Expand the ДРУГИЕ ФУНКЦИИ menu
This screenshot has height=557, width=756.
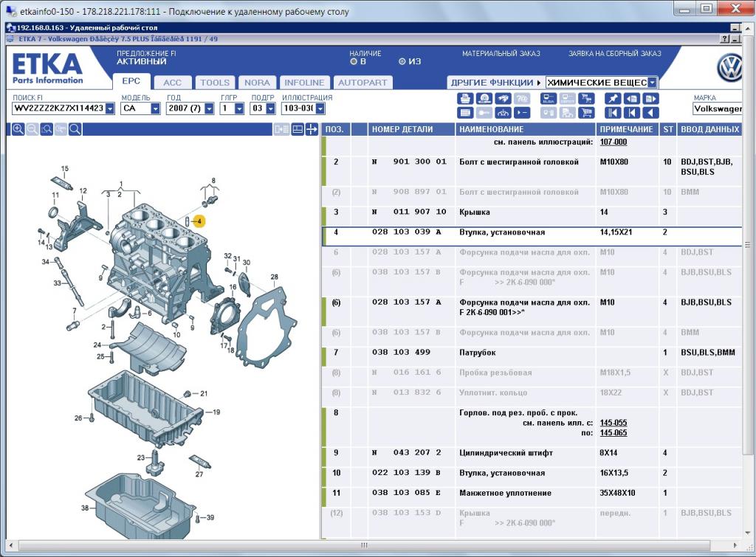click(495, 83)
